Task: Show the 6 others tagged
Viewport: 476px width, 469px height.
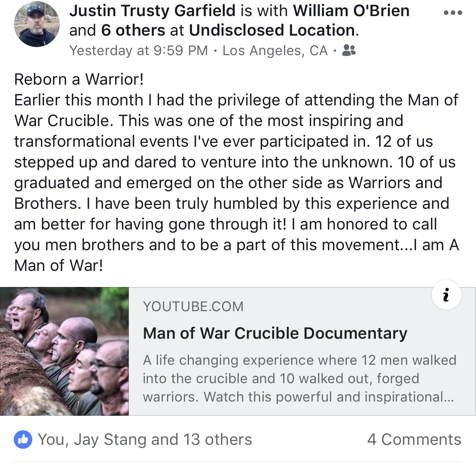Action: click(x=133, y=30)
